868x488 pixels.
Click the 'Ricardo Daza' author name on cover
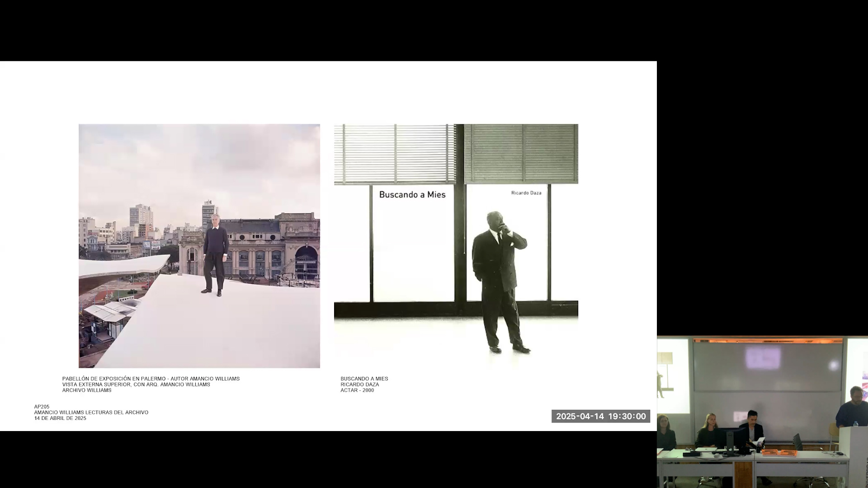[526, 193]
